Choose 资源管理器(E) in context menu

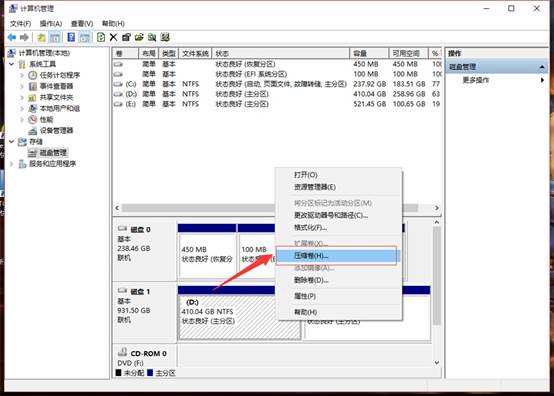(x=338, y=187)
